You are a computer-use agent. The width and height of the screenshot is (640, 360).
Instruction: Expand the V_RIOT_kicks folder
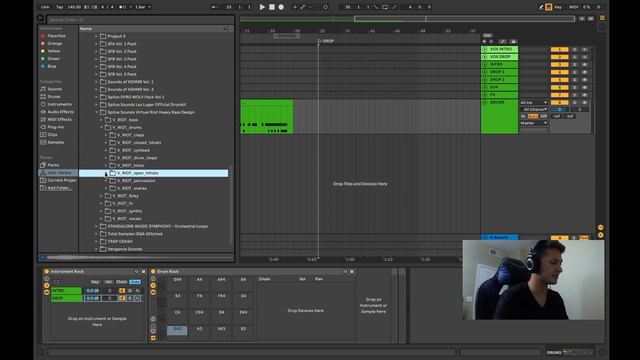[x=106, y=165]
